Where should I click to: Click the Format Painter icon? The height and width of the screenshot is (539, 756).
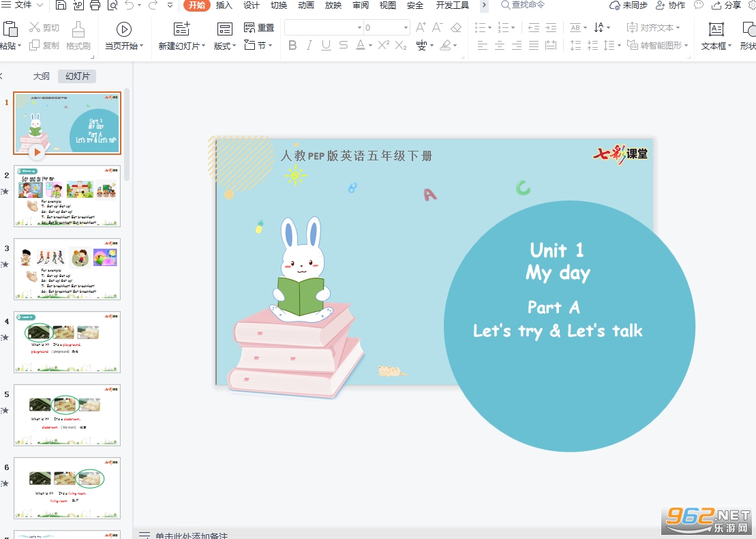(78, 36)
